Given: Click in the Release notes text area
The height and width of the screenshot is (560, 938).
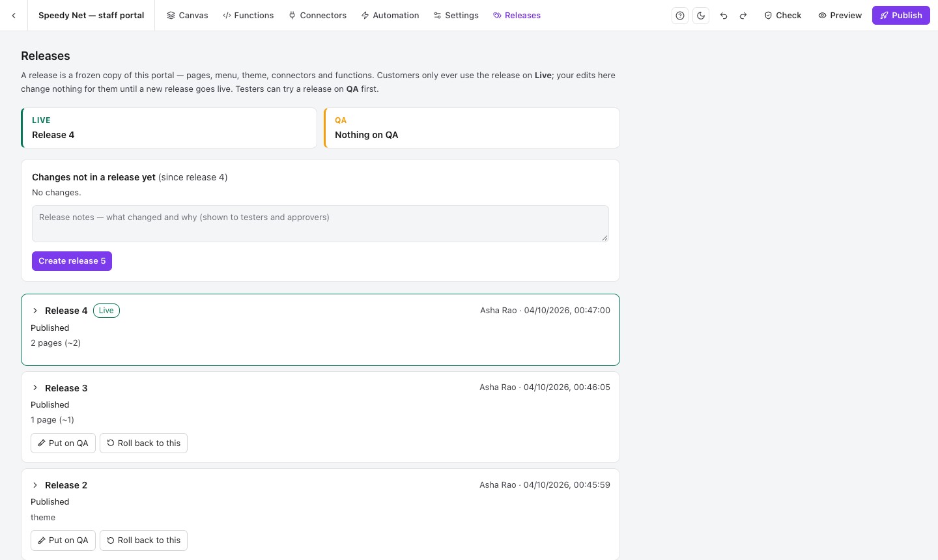Looking at the screenshot, I should pyautogui.click(x=320, y=224).
